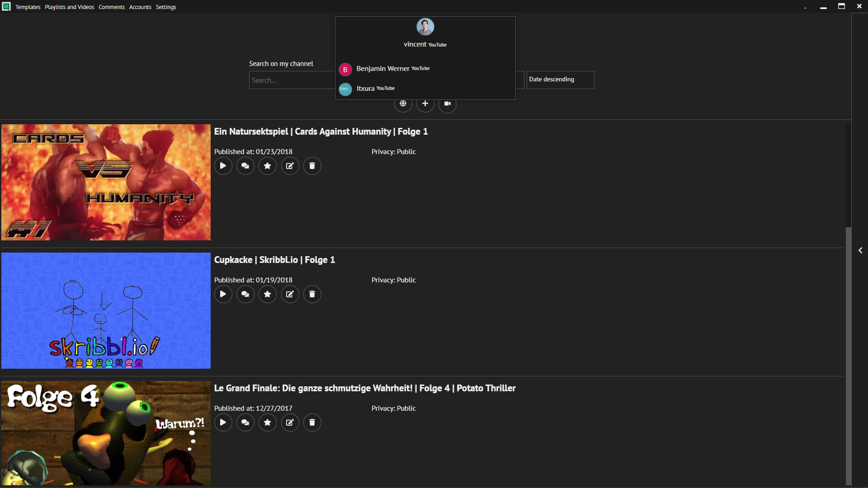The height and width of the screenshot is (488, 868).
Task: Click inside the channel search field
Action: point(289,80)
